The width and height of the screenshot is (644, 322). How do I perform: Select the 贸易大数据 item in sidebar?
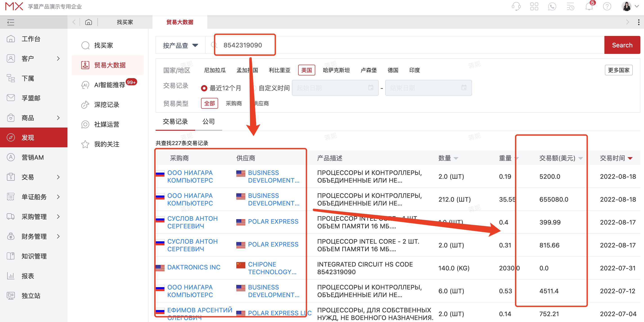tap(110, 65)
